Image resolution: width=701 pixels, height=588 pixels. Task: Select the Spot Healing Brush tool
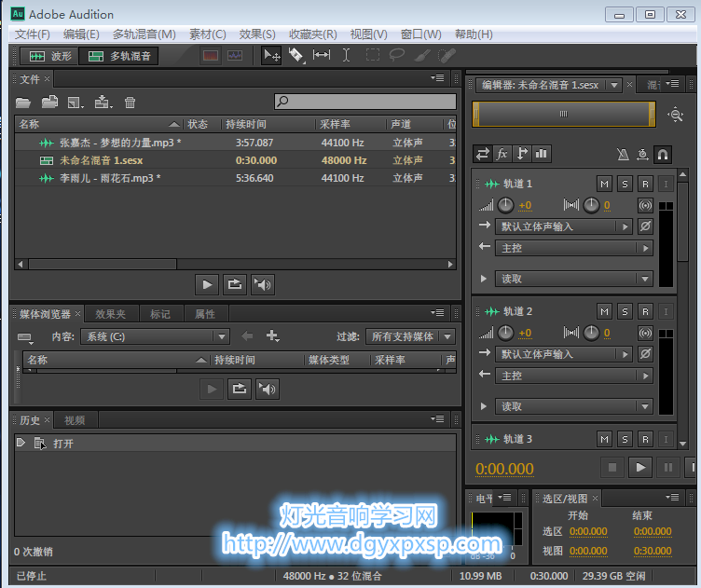coord(447,55)
